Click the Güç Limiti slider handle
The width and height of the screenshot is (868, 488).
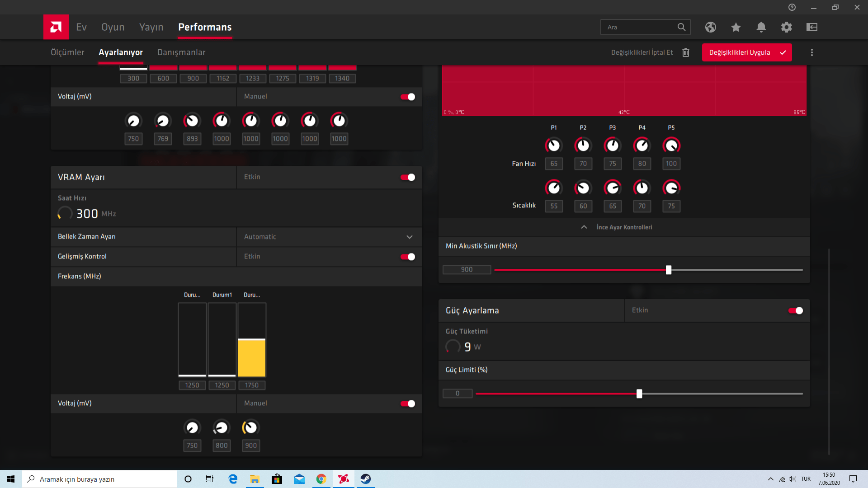click(x=639, y=394)
